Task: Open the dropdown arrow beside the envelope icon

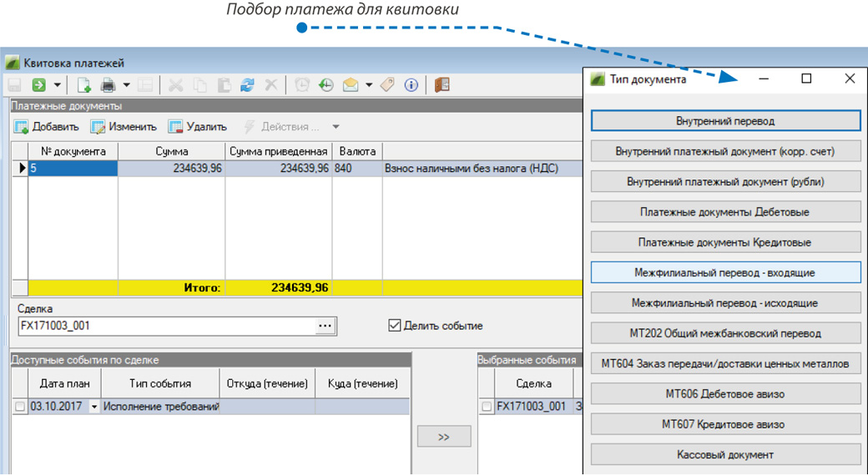Action: (369, 85)
